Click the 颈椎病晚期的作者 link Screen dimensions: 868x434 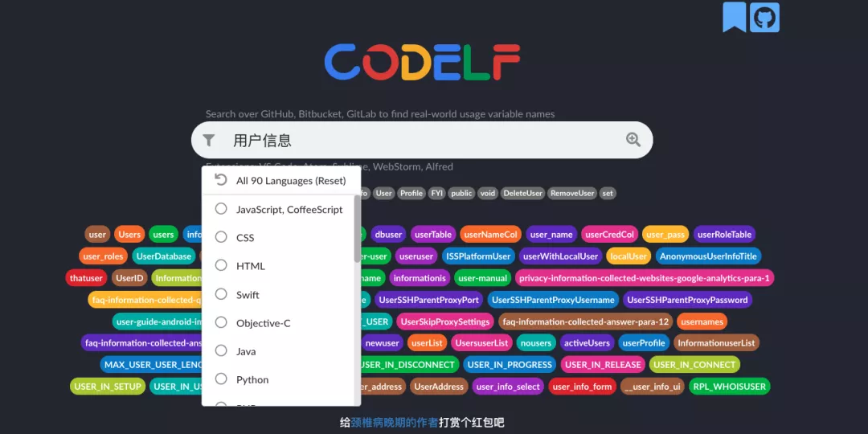coord(395,423)
